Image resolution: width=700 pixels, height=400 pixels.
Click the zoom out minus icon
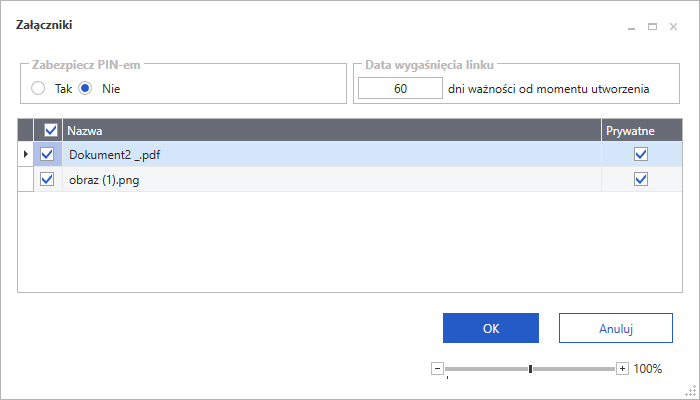tap(437, 368)
